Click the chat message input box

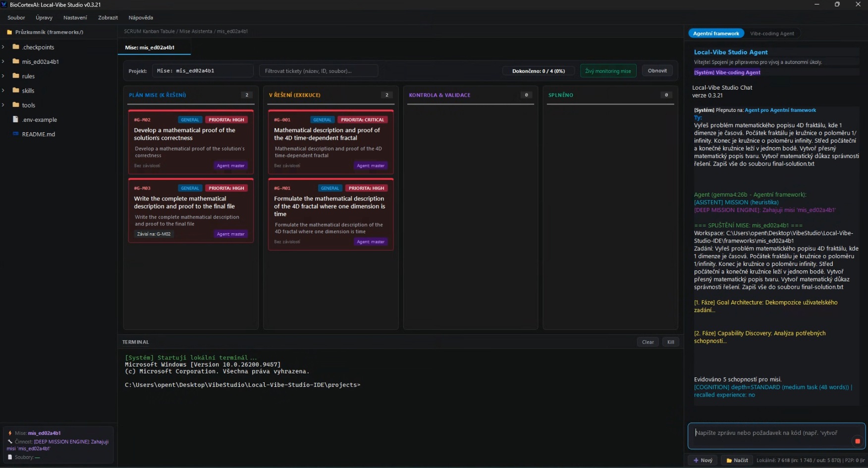776,436
